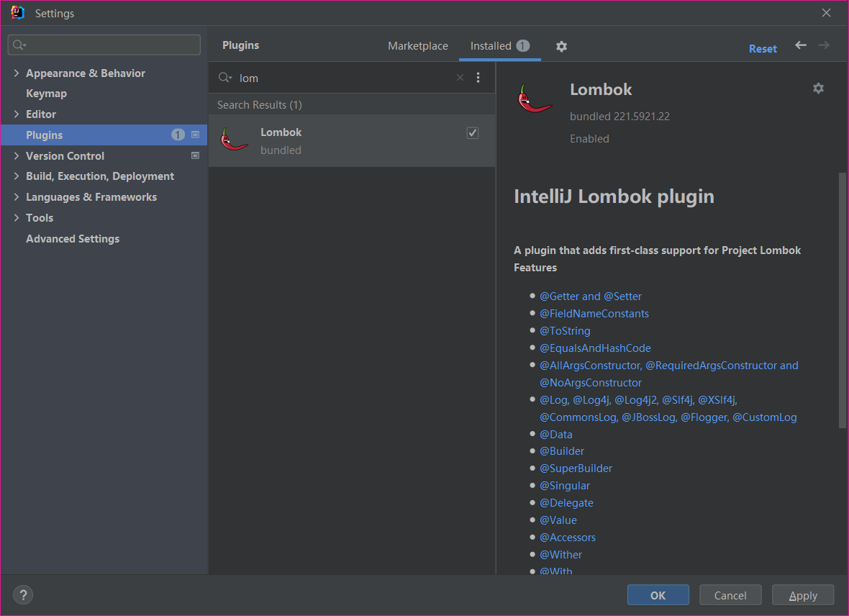
Task: Expand the Tools settings node
Action: tap(17, 217)
